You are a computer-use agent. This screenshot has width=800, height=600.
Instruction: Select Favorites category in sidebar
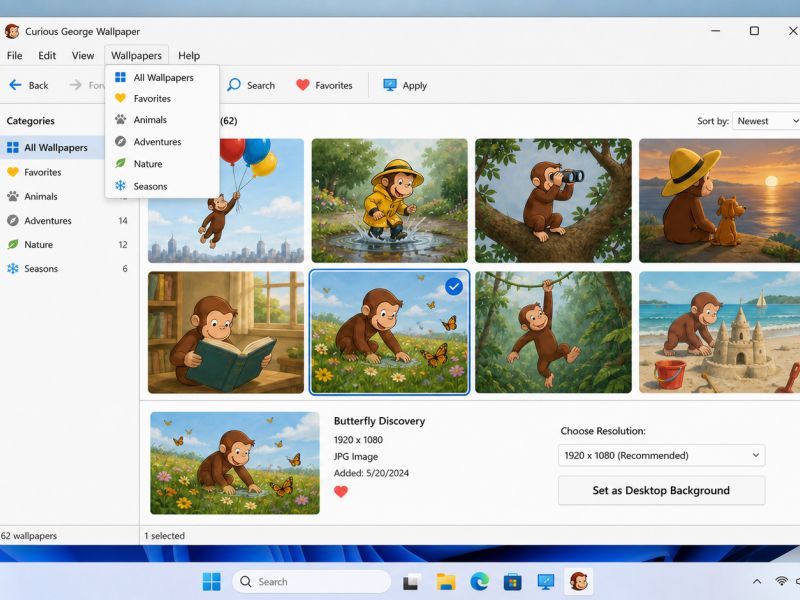(67, 172)
